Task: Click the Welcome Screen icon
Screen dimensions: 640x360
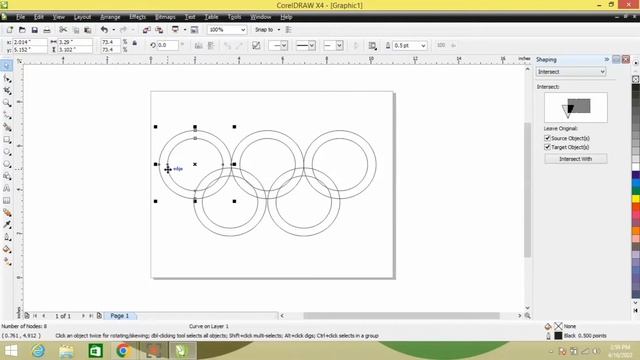Action: 194,30
